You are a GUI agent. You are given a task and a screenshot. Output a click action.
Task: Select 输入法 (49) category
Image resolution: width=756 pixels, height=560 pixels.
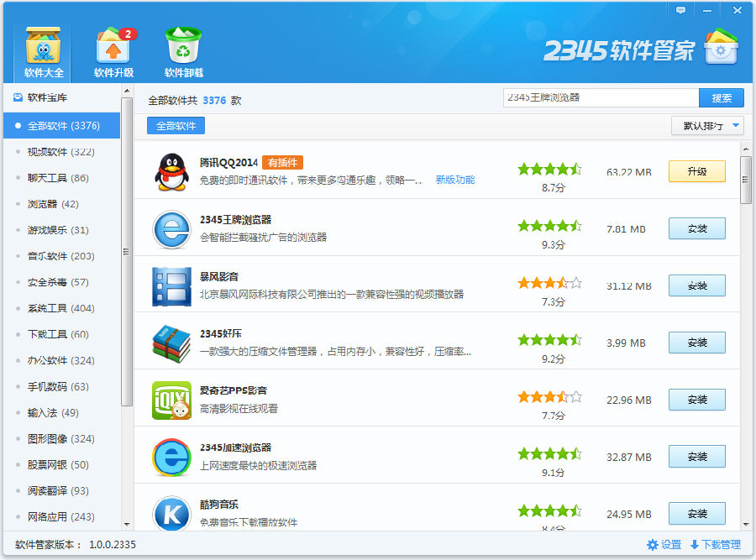(x=61, y=412)
